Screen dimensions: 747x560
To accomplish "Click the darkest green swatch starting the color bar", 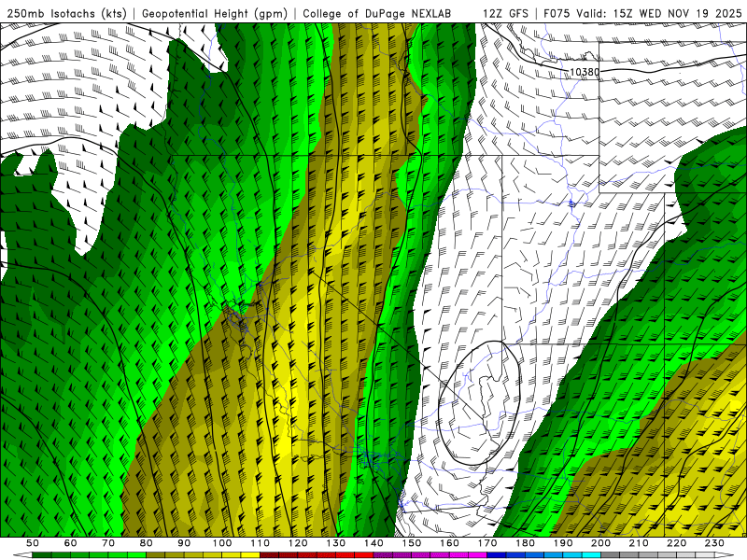I will coord(41,555).
